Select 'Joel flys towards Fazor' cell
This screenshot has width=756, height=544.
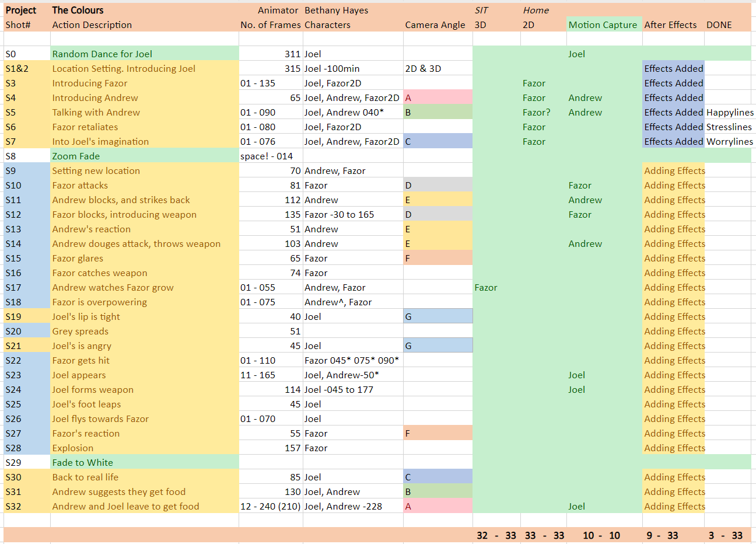(x=145, y=419)
